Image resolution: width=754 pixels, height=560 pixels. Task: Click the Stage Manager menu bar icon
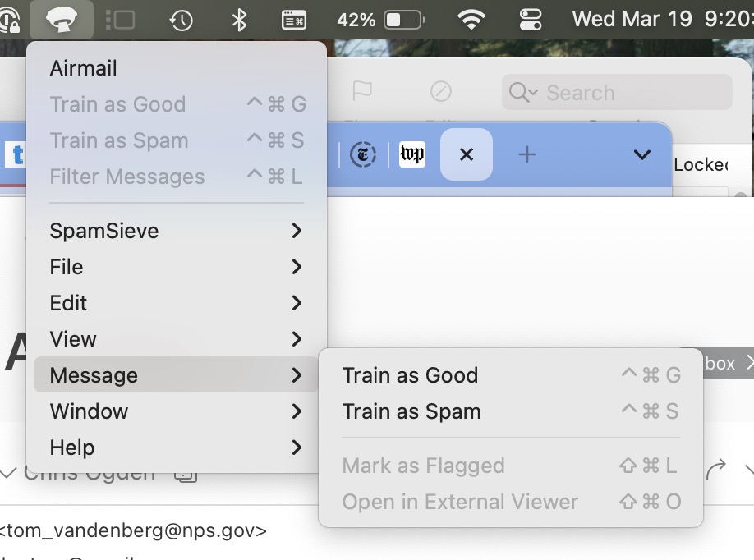click(120, 21)
